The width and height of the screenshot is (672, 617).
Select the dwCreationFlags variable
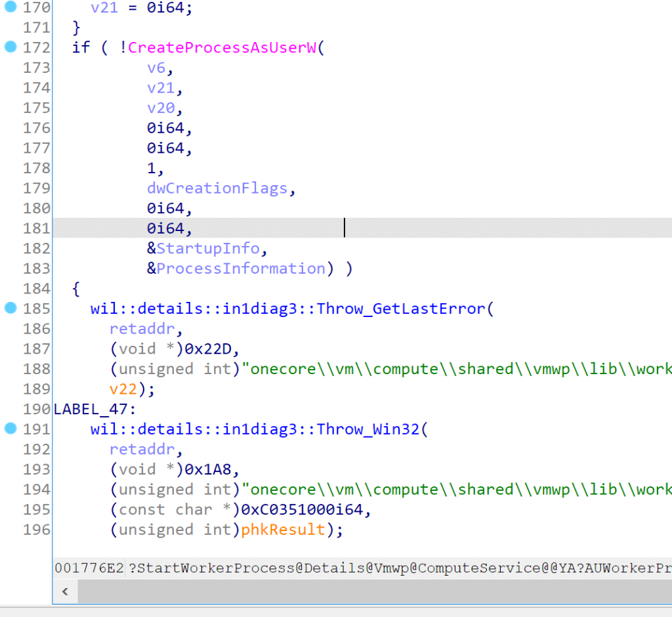[217, 188]
